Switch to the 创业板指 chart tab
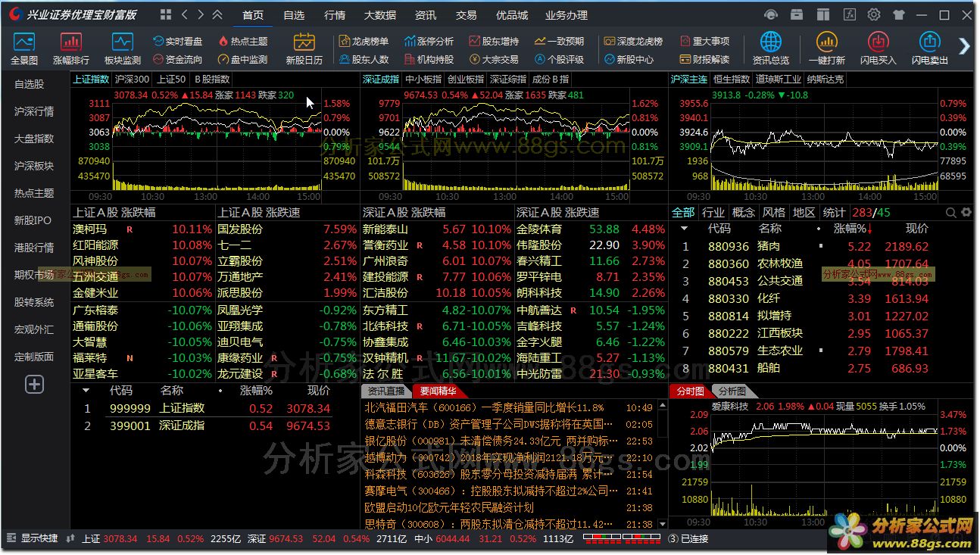980x555 pixels. pos(466,79)
